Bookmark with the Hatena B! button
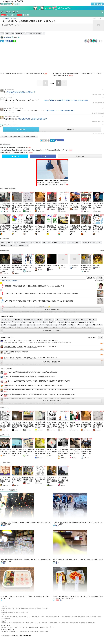This screenshot has height=644, width=104. (x=7, y=41)
